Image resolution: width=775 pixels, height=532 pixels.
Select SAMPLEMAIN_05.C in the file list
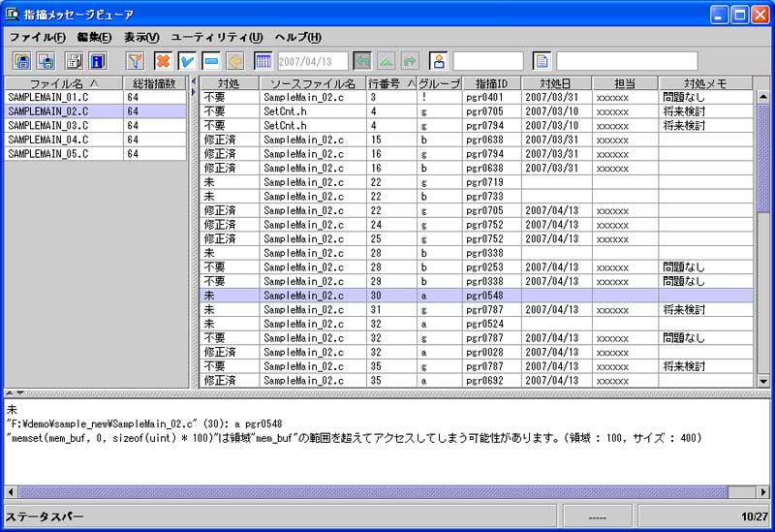point(95,154)
